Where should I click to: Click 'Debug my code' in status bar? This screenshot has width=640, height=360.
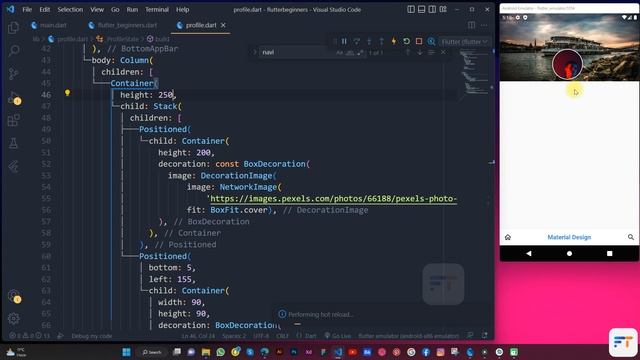coord(91,336)
